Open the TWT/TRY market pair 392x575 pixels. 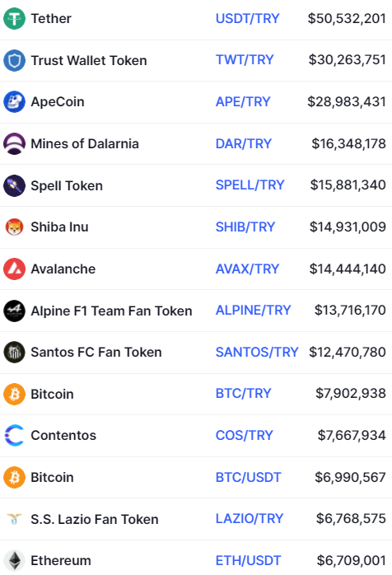(x=245, y=60)
